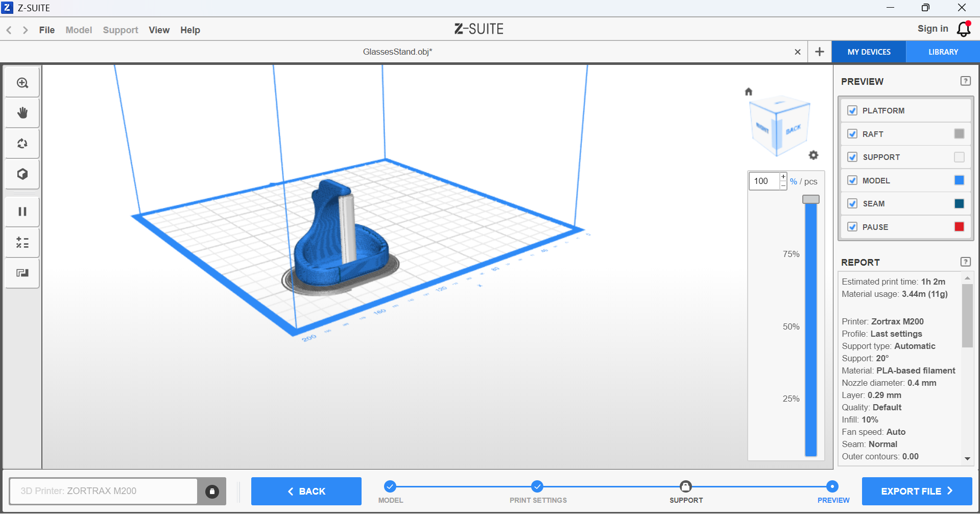This screenshot has height=514, width=980.
Task: Switch layer units to pcs
Action: point(811,181)
